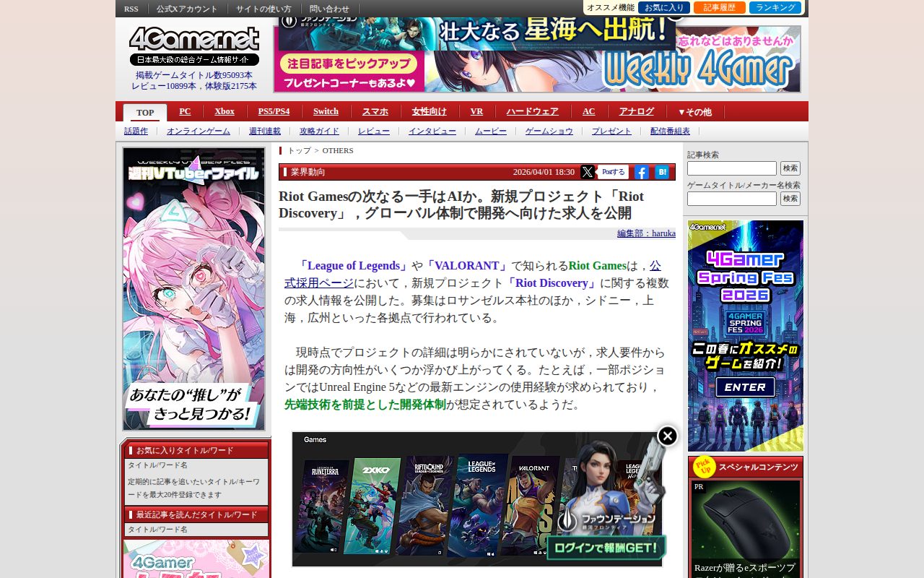The image size is (924, 578).
Task: Focus the ゲームタイトル/メーカー名検索 input field
Action: click(732, 199)
